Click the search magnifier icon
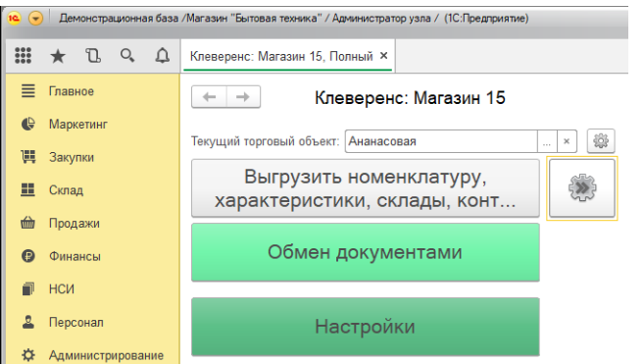 (127, 56)
